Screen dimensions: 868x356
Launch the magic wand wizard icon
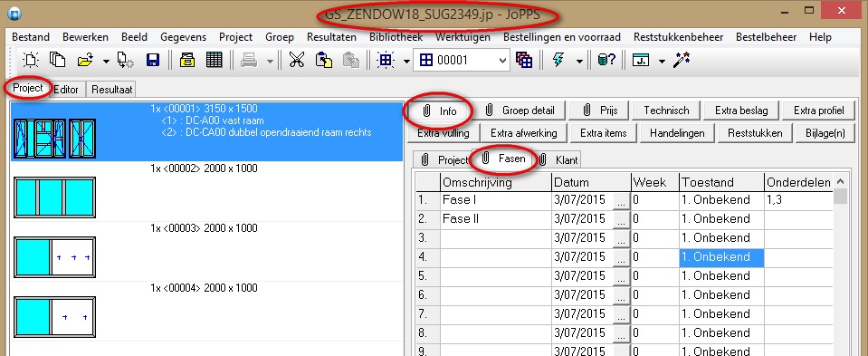point(681,60)
